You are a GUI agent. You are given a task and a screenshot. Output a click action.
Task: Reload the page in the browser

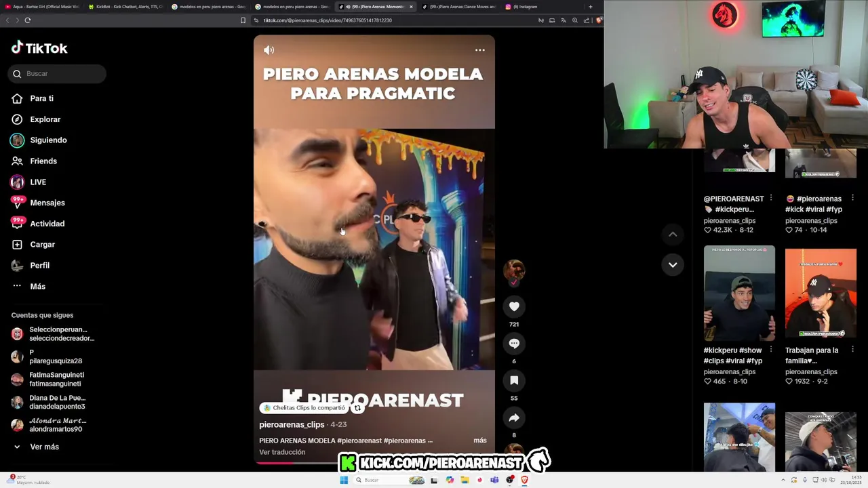(28, 20)
